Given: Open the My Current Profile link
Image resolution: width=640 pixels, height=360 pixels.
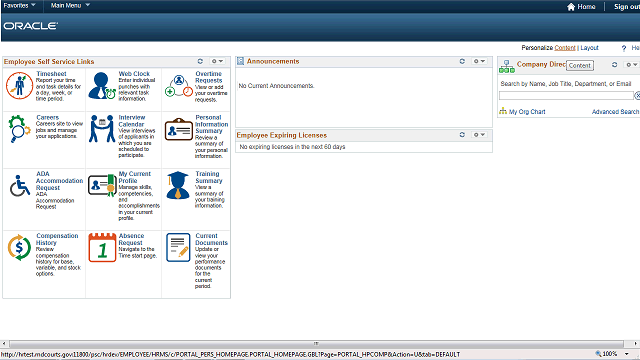Looking at the screenshot, I should point(134,177).
